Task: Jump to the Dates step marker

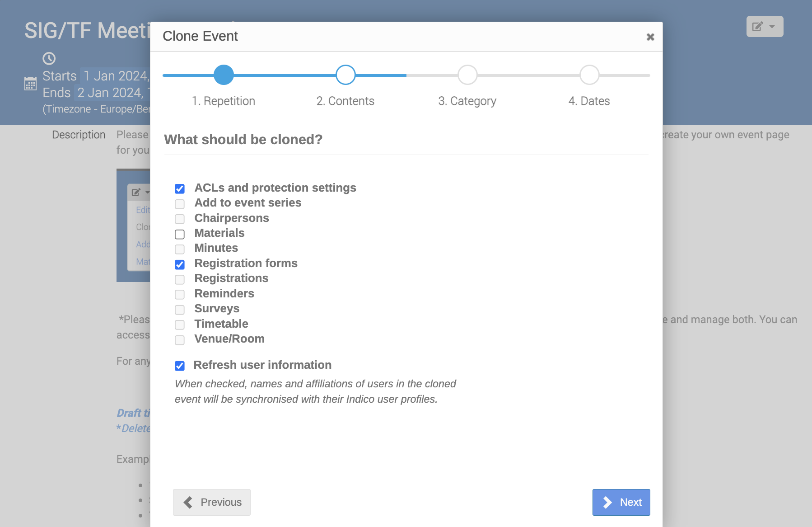Action: tap(589, 75)
